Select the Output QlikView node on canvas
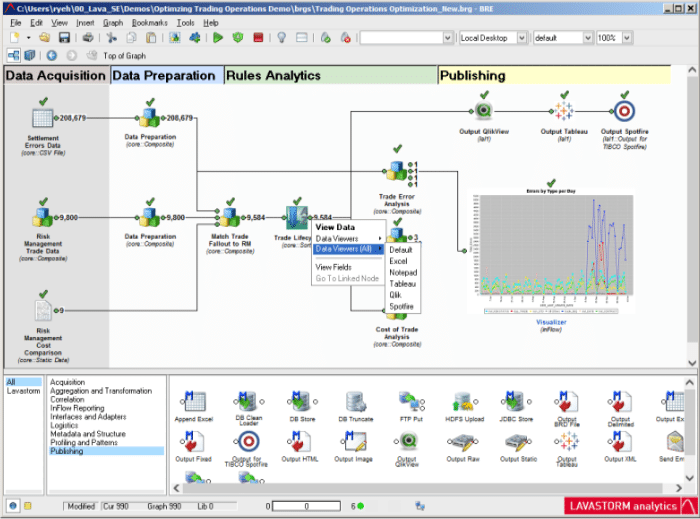Viewport: 700px width, 519px height. click(x=483, y=111)
